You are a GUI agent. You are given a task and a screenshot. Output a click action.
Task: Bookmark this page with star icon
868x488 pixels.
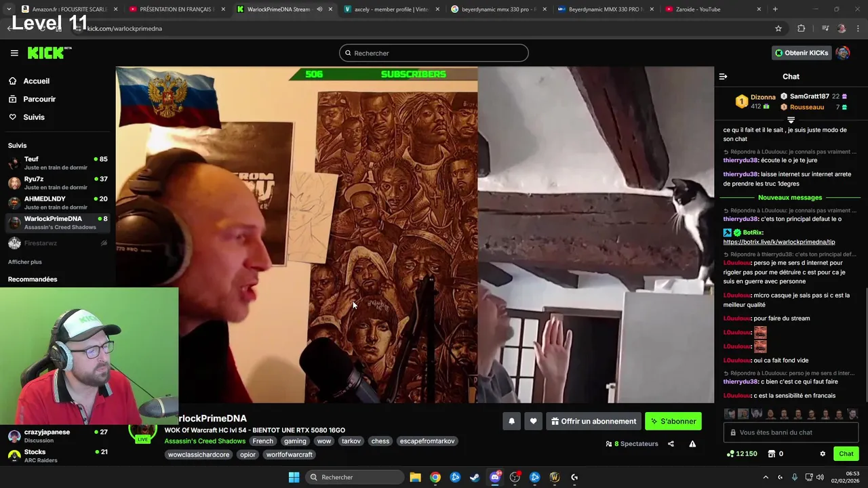click(778, 28)
